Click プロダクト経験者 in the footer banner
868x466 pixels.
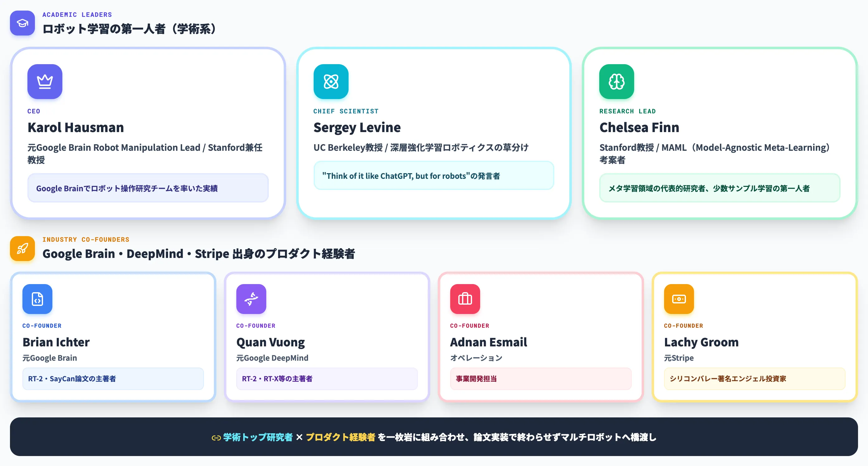(x=340, y=437)
